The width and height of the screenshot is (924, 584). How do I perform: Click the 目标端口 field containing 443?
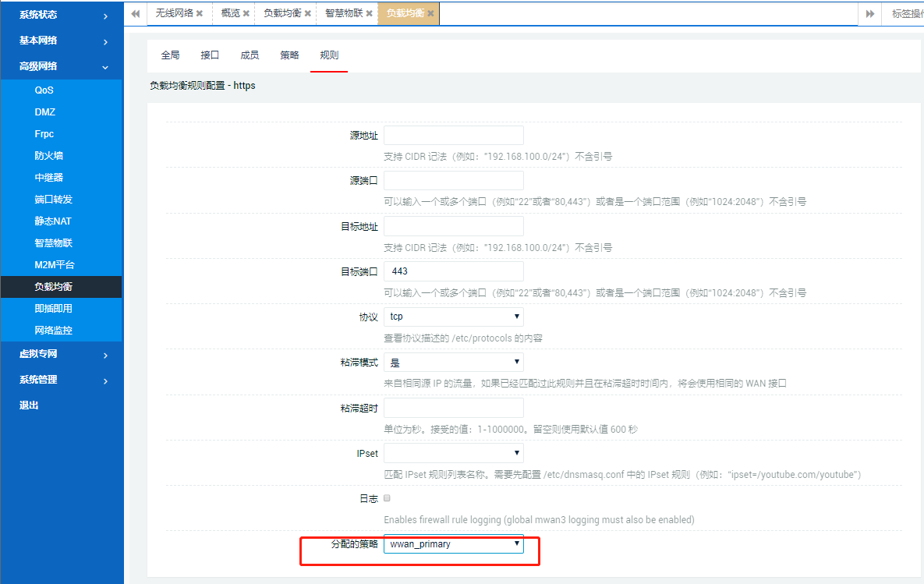453,271
